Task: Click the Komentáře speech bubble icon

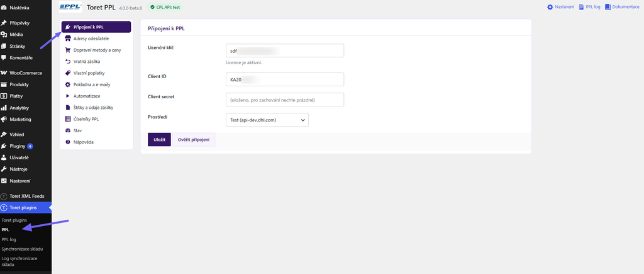Action: 4,57
